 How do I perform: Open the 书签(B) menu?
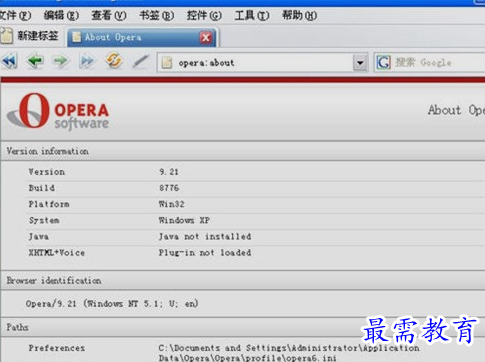[x=156, y=15]
